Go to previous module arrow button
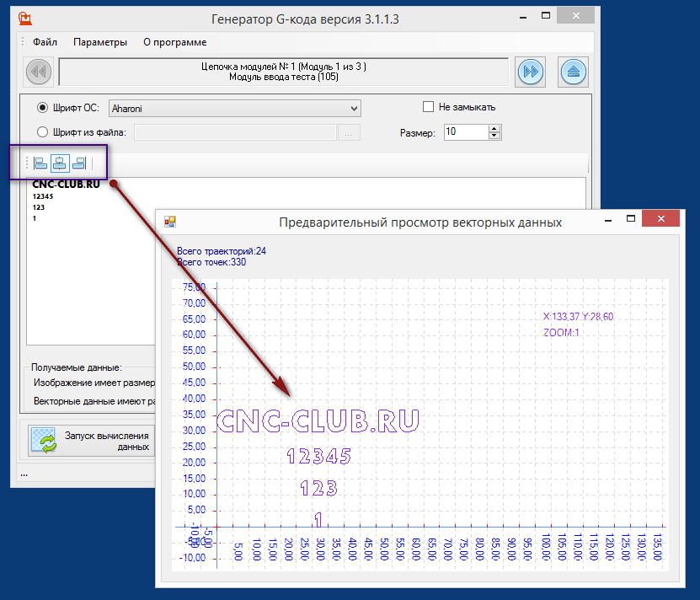700x600 pixels. pos(39,72)
